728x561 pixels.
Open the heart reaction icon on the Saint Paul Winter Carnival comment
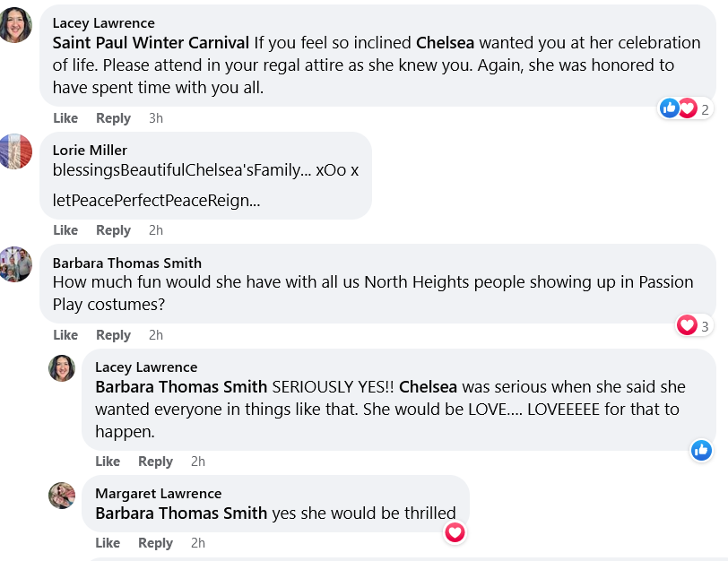688,108
